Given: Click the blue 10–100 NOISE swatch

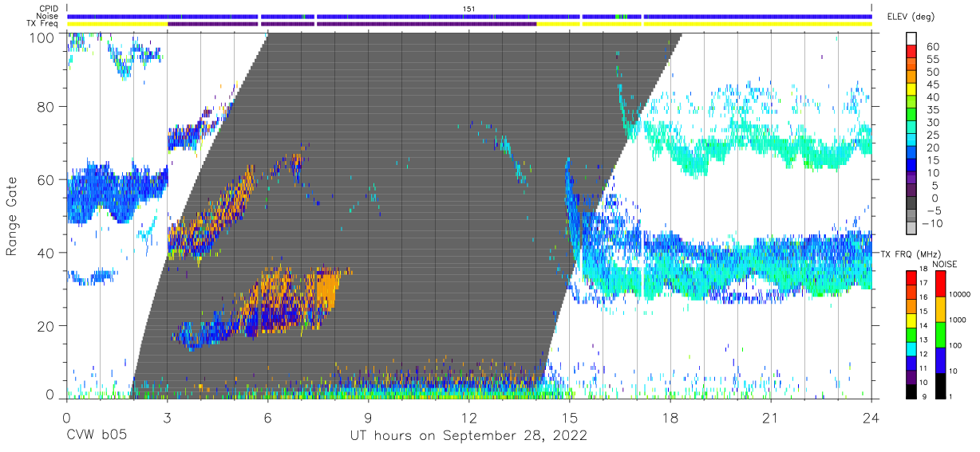Looking at the screenshot, I should [x=941, y=360].
